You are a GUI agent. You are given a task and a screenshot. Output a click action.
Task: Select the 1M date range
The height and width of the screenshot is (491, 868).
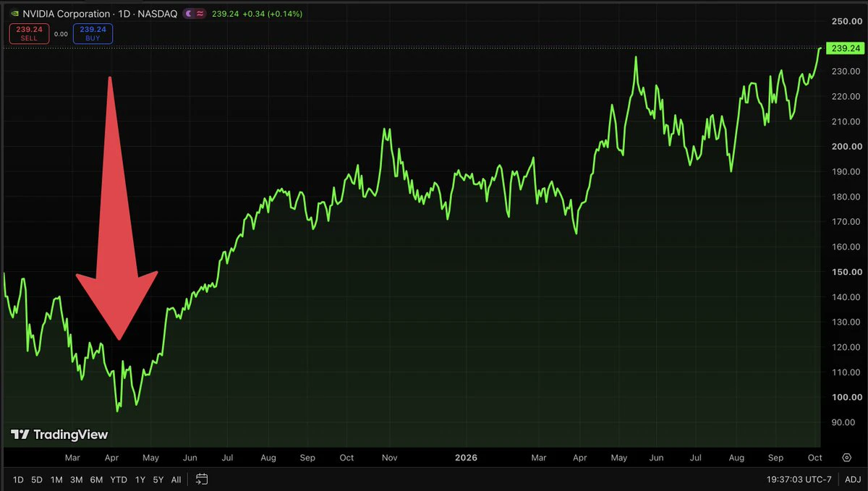point(56,479)
